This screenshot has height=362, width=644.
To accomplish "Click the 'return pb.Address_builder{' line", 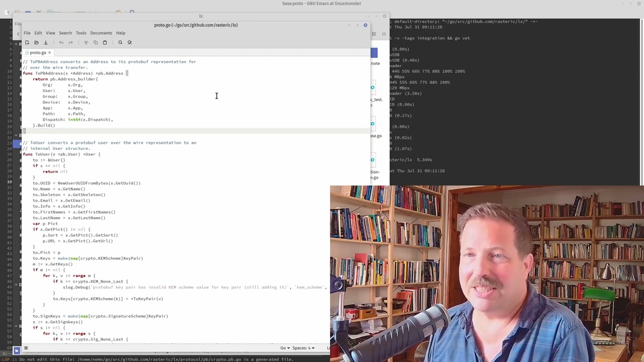I will pos(65,79).
